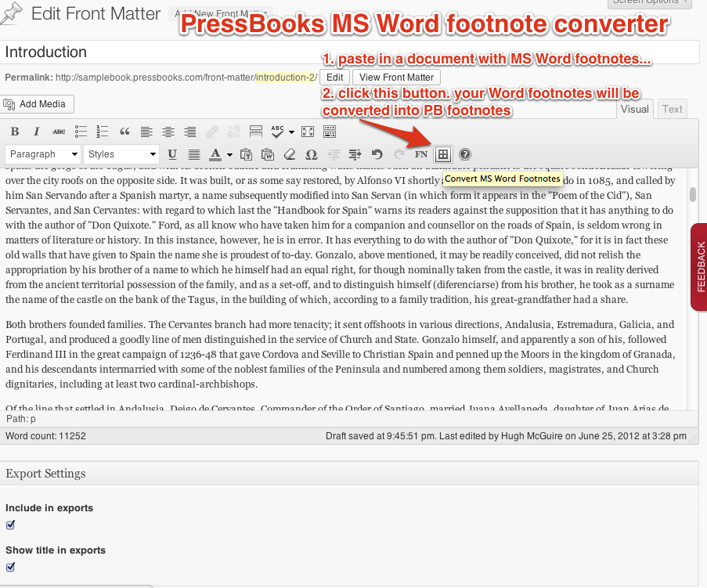The image size is (707, 588).
Task: Click the View Front Matter button
Action: (396, 78)
